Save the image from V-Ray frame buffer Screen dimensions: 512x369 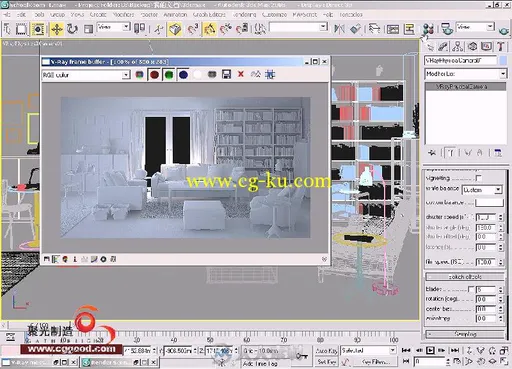pos(227,75)
